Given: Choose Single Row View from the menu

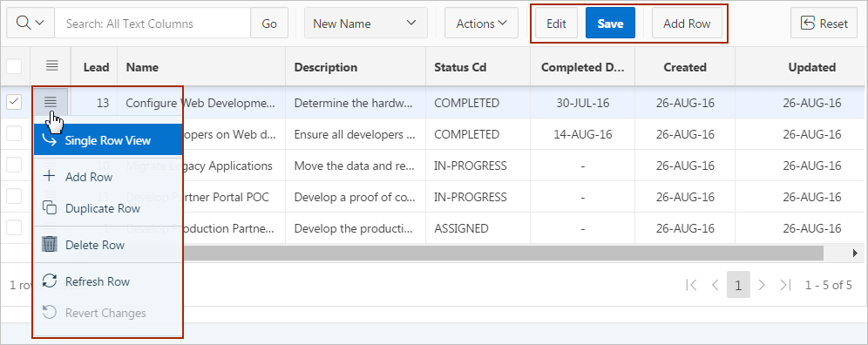Looking at the screenshot, I should [108, 139].
